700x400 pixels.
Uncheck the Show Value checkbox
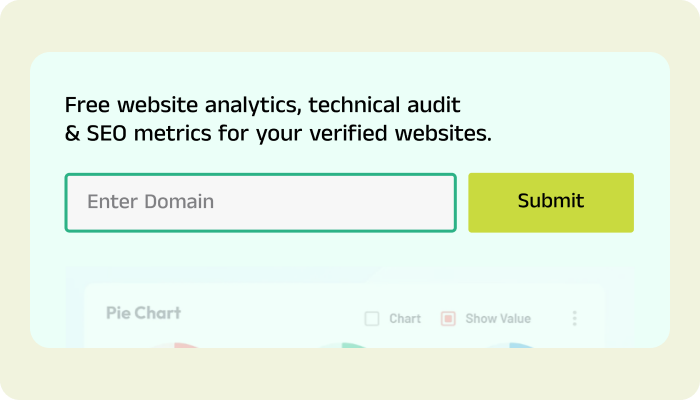click(x=448, y=319)
